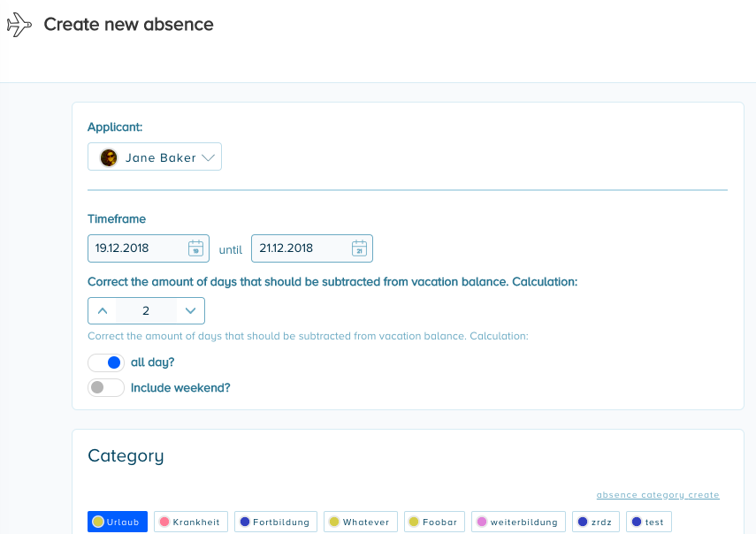The image size is (756, 534).
Task: Click the pink color dot on Krankheit
Action: pos(164,522)
